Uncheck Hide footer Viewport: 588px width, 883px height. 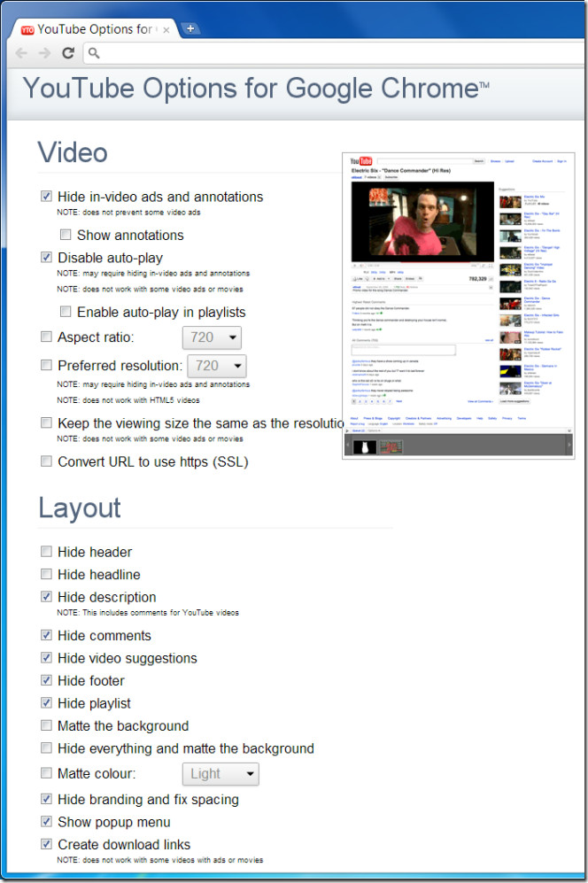click(x=46, y=680)
